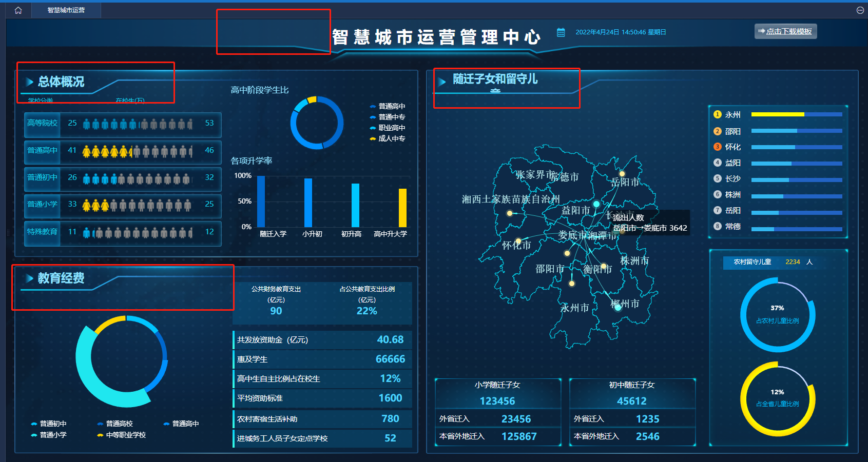Image resolution: width=868 pixels, height=462 pixels.
Task: Click rank 1 badge next to 永州
Action: [x=718, y=114]
